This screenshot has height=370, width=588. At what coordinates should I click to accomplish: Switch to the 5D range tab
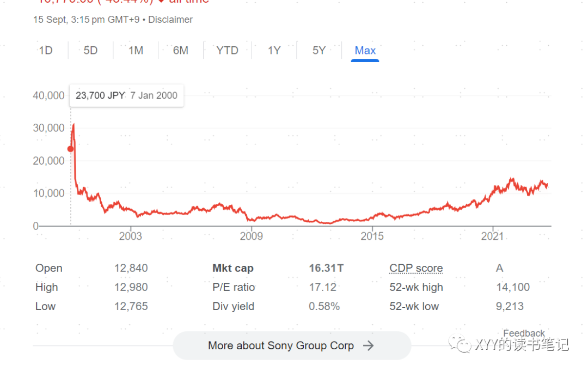pyautogui.click(x=90, y=51)
